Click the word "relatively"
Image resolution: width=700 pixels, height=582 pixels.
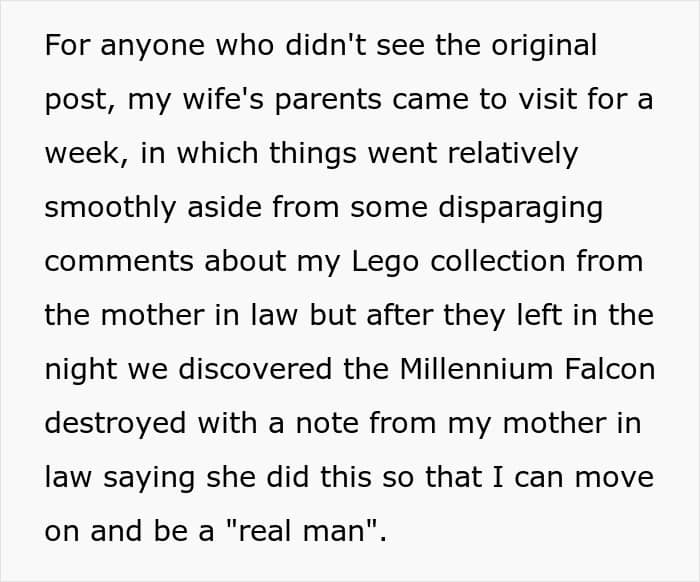[x=512, y=155]
